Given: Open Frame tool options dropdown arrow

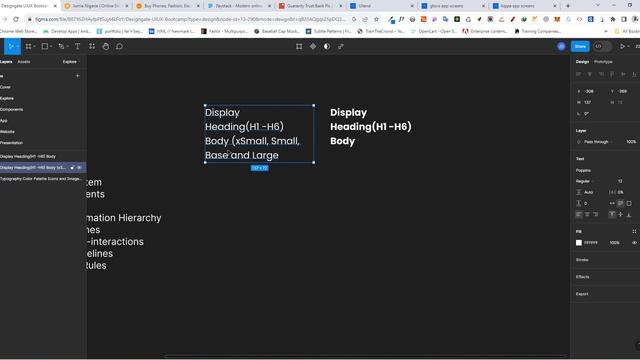Looking at the screenshot, I should point(35,47).
